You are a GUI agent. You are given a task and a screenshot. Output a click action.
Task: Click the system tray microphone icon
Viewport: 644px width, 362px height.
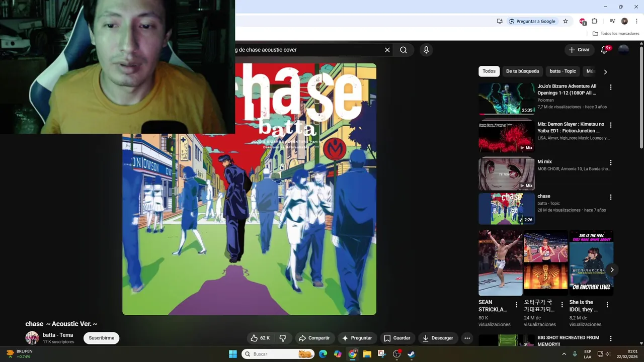(575, 354)
